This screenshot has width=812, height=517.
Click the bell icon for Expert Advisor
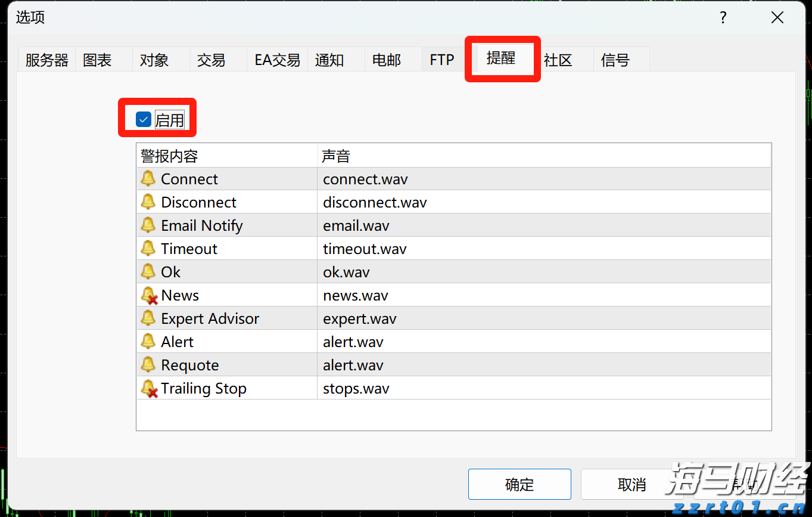[x=148, y=318]
